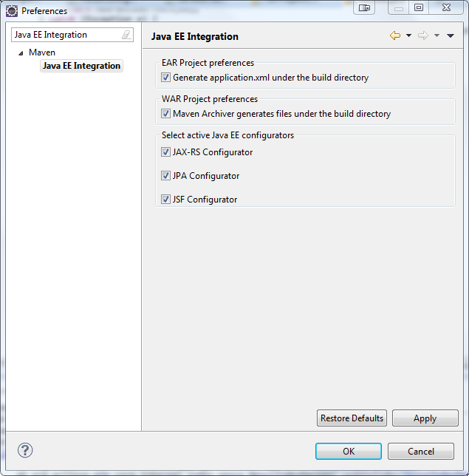Click the Restore Defaults button
This screenshot has width=469, height=476.
click(352, 418)
